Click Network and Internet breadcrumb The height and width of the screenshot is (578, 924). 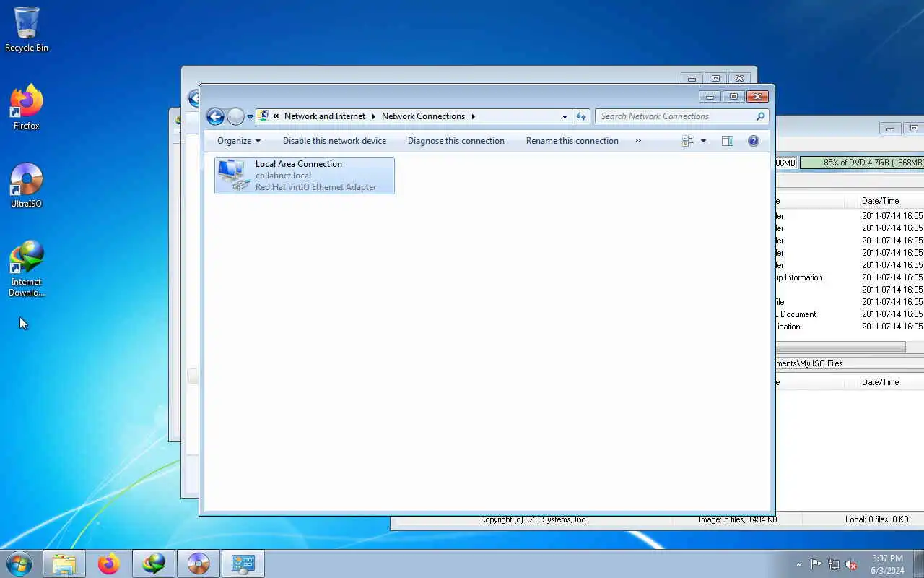(325, 116)
